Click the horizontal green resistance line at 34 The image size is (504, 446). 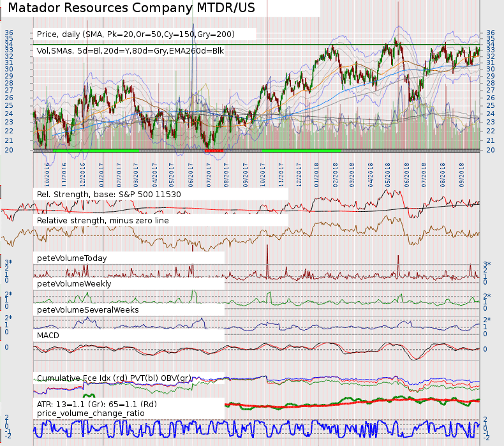coord(256,45)
